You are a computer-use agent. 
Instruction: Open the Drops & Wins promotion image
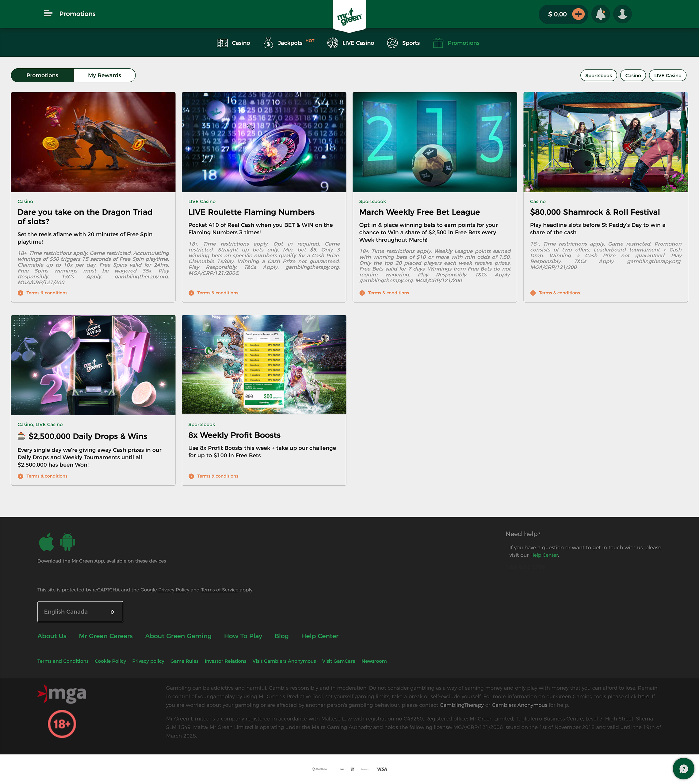tap(93, 365)
